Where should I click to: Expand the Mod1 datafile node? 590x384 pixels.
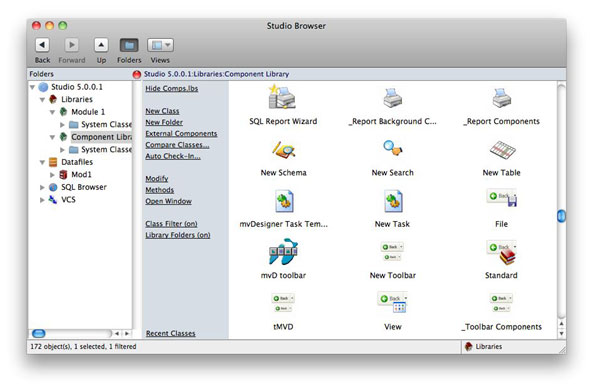click(52, 175)
